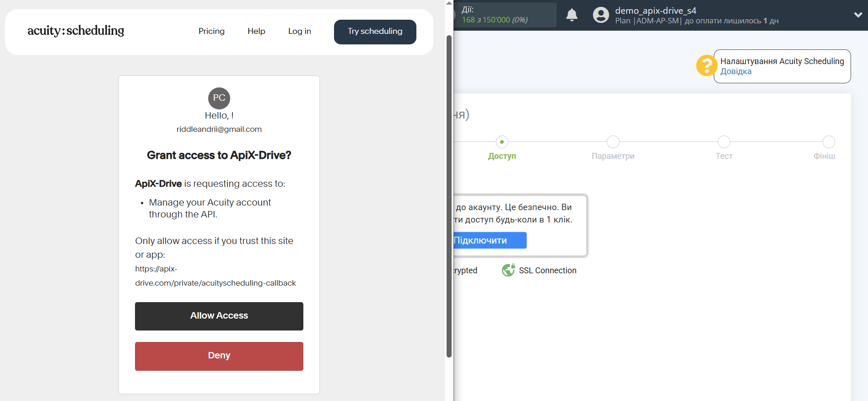The width and height of the screenshot is (868, 401).
Task: Allow Access to ApiX-Drive
Action: [x=219, y=316]
